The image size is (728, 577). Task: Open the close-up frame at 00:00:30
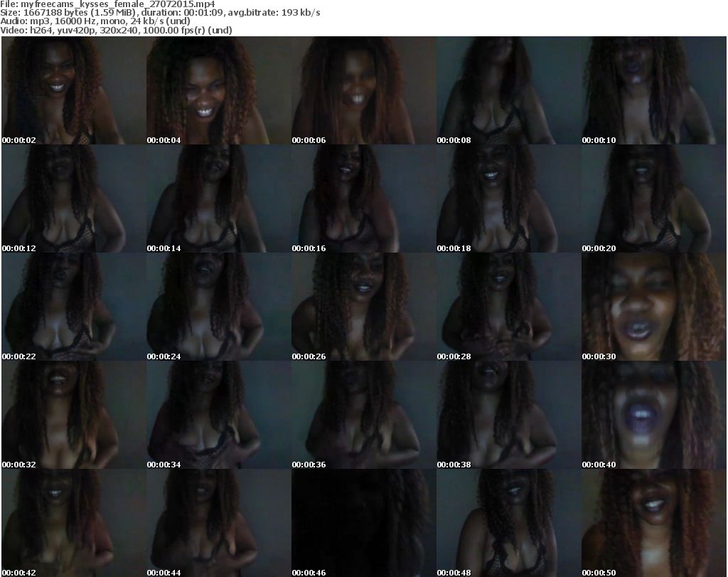[654, 307]
